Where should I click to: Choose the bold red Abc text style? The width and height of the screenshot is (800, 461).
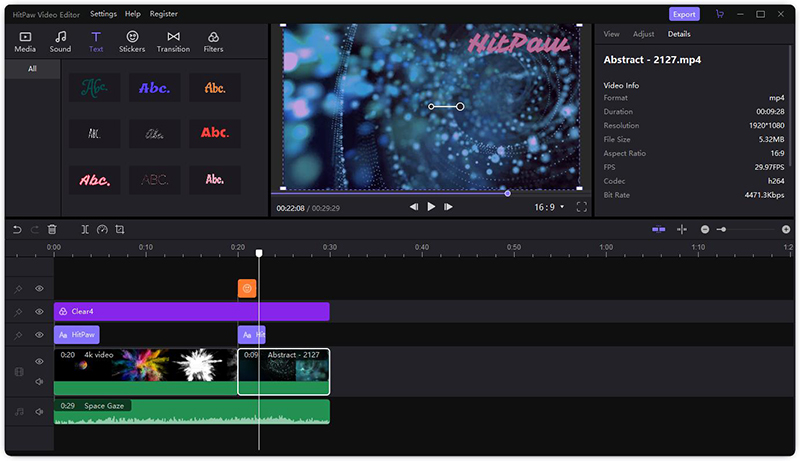point(215,133)
